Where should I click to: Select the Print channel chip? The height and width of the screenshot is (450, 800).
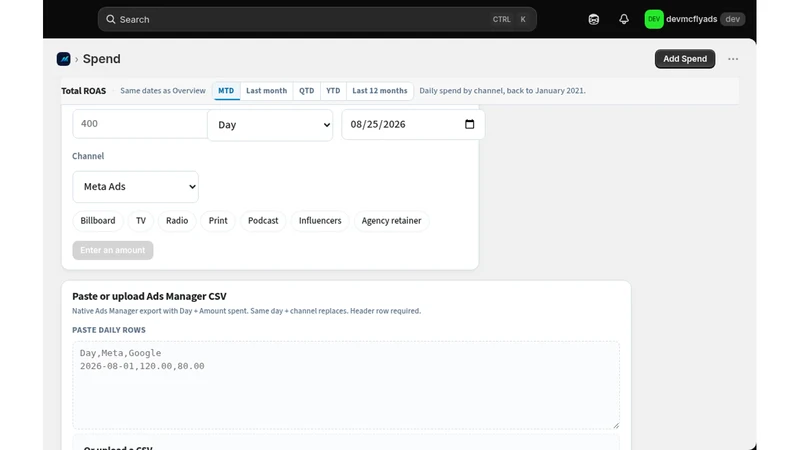218,221
